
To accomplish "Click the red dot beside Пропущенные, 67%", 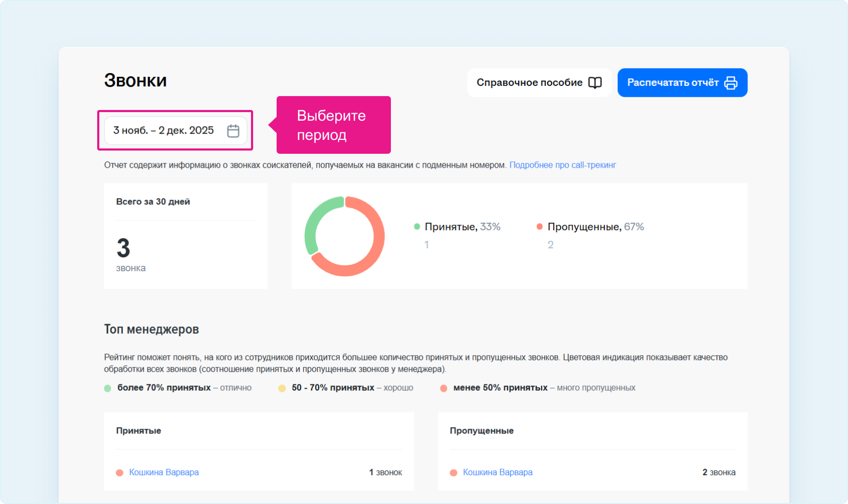I will tap(539, 227).
